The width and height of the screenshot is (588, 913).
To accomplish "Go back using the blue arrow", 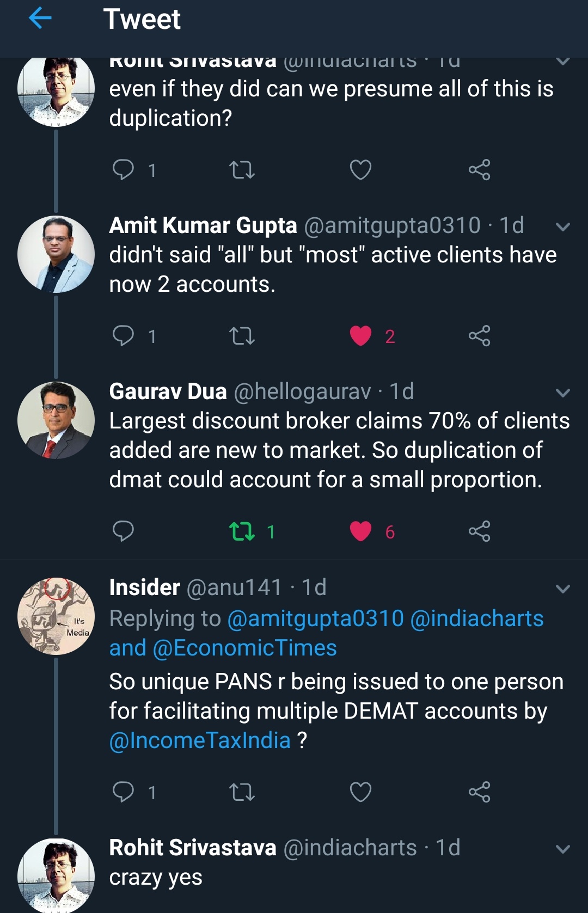I will [40, 19].
